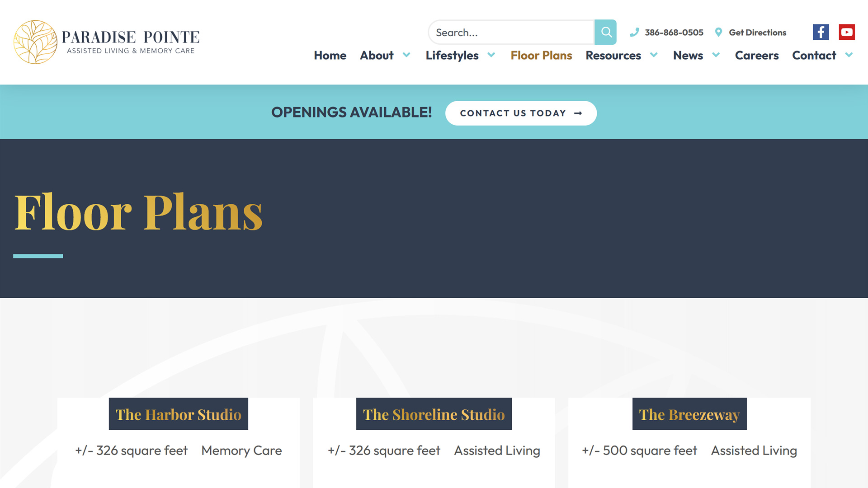The image size is (868, 488).
Task: Open the Careers page
Action: [756, 55]
